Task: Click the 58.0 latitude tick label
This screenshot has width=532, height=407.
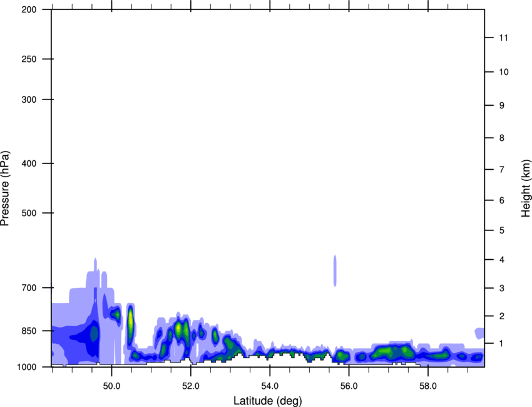Action: [x=428, y=386]
